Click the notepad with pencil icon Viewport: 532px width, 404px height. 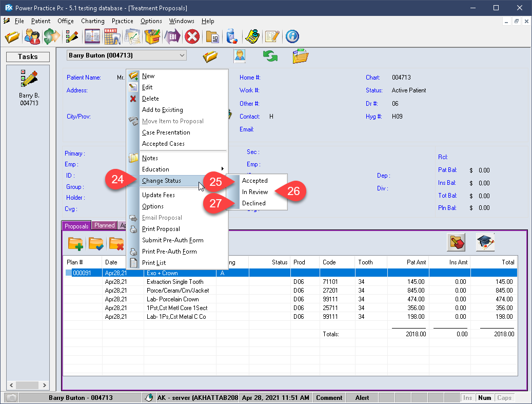272,36
